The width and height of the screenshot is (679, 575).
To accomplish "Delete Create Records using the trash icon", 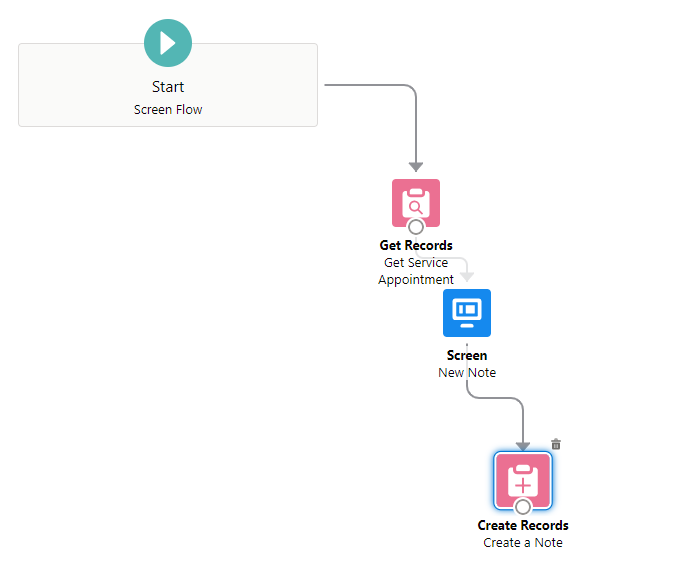I will point(556,444).
